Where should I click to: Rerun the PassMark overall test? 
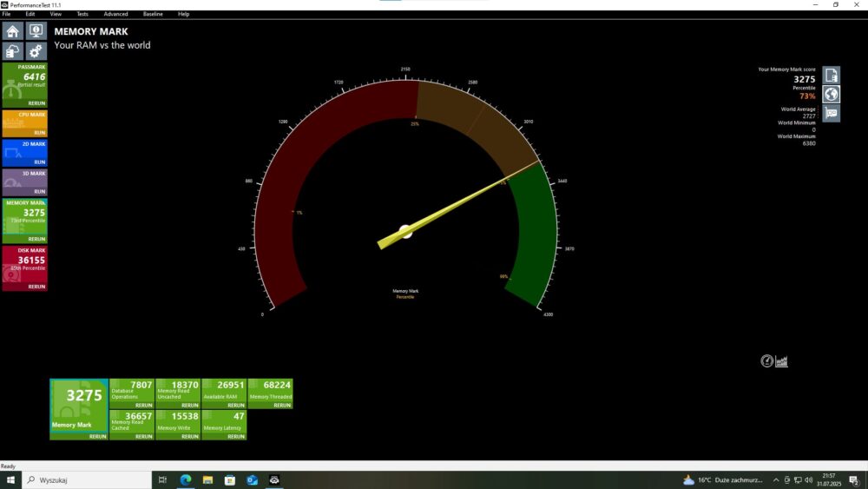coord(36,103)
